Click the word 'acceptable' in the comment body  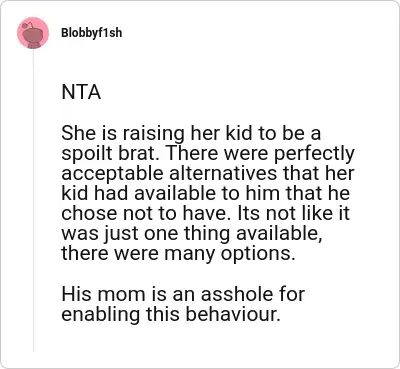tap(113, 174)
